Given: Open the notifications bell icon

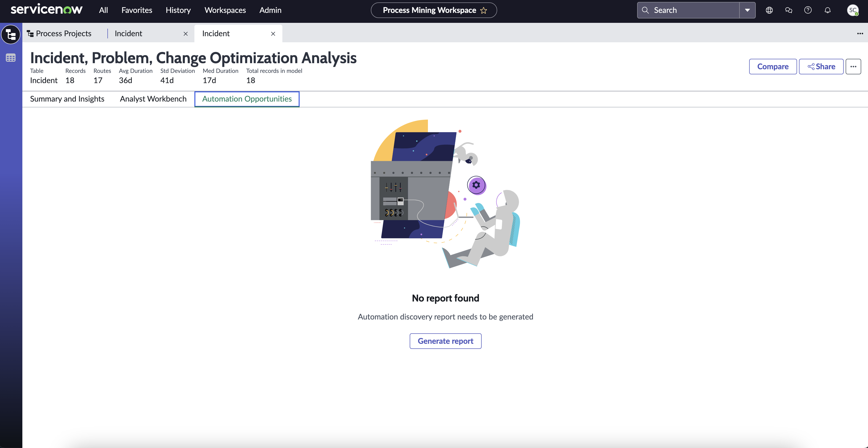Looking at the screenshot, I should [x=828, y=10].
